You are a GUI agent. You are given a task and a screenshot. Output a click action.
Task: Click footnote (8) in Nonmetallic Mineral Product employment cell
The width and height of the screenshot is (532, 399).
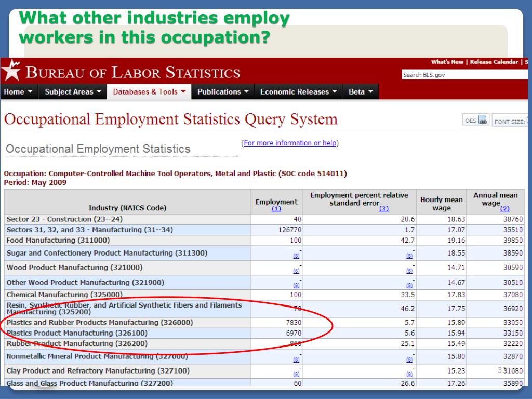click(x=296, y=360)
